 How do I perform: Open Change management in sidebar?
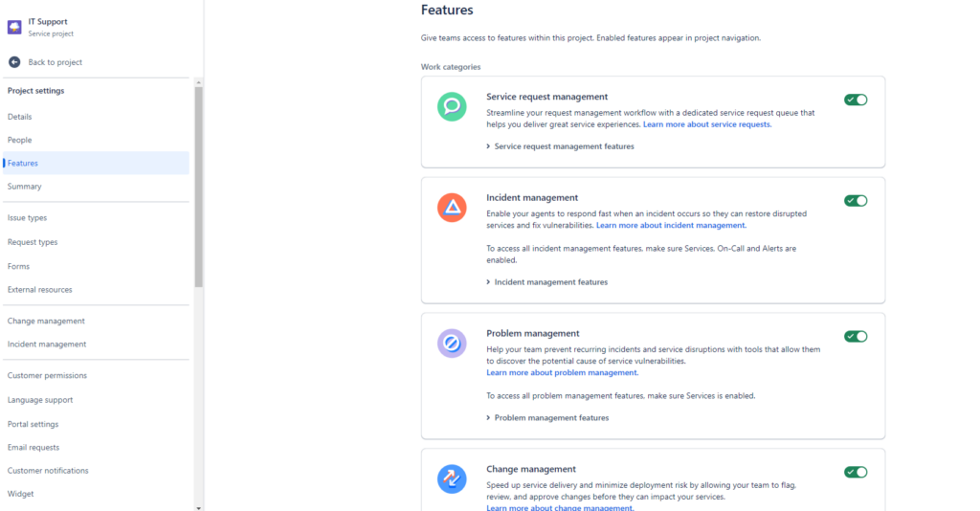coord(46,322)
